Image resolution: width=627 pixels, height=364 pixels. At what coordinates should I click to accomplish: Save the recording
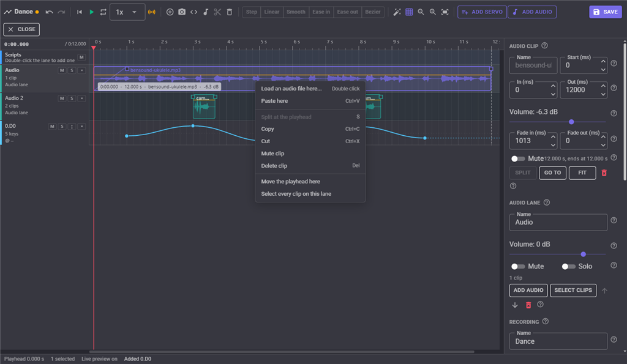point(606,12)
